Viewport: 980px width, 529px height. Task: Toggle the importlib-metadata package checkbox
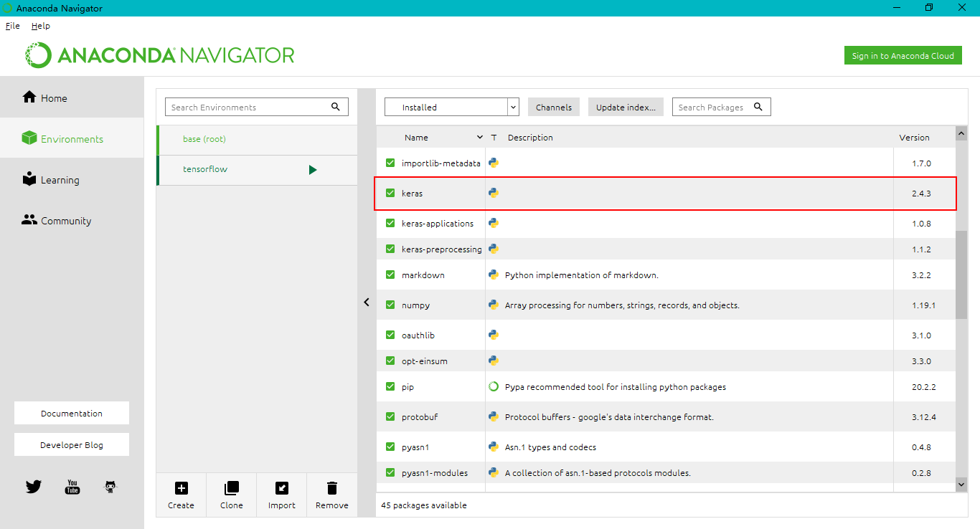coord(390,163)
